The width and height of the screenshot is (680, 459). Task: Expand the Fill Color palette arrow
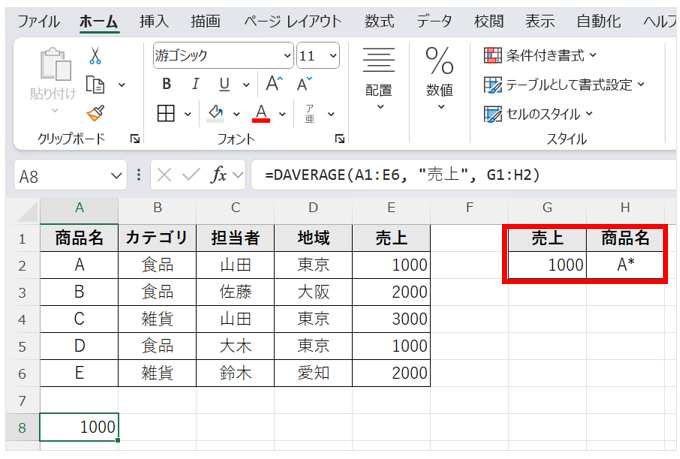coord(236,114)
